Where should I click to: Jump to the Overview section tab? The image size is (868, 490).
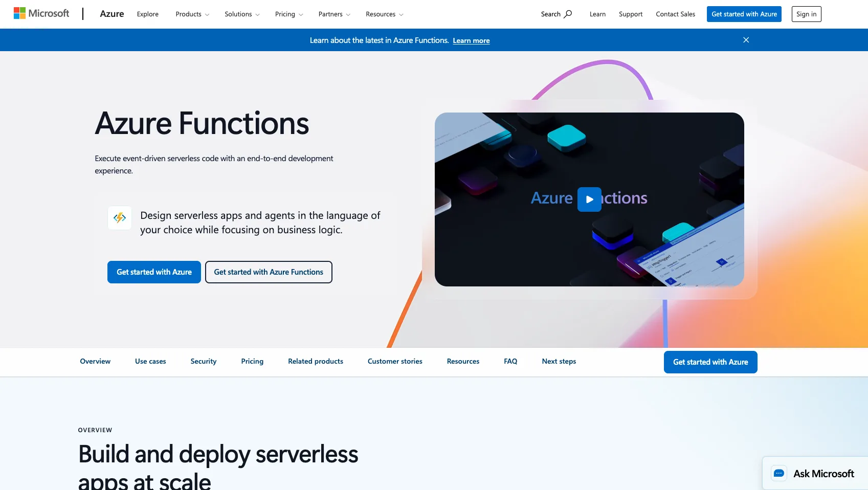pyautogui.click(x=95, y=361)
